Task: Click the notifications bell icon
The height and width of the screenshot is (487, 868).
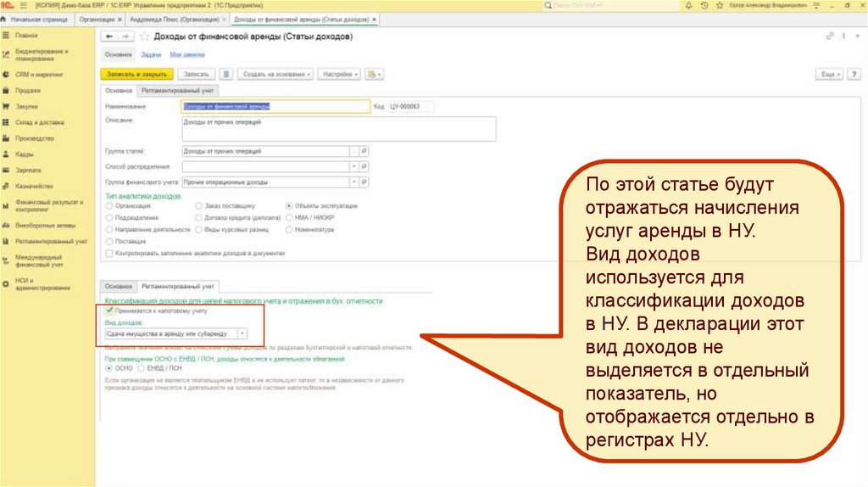Action: click(x=688, y=5)
